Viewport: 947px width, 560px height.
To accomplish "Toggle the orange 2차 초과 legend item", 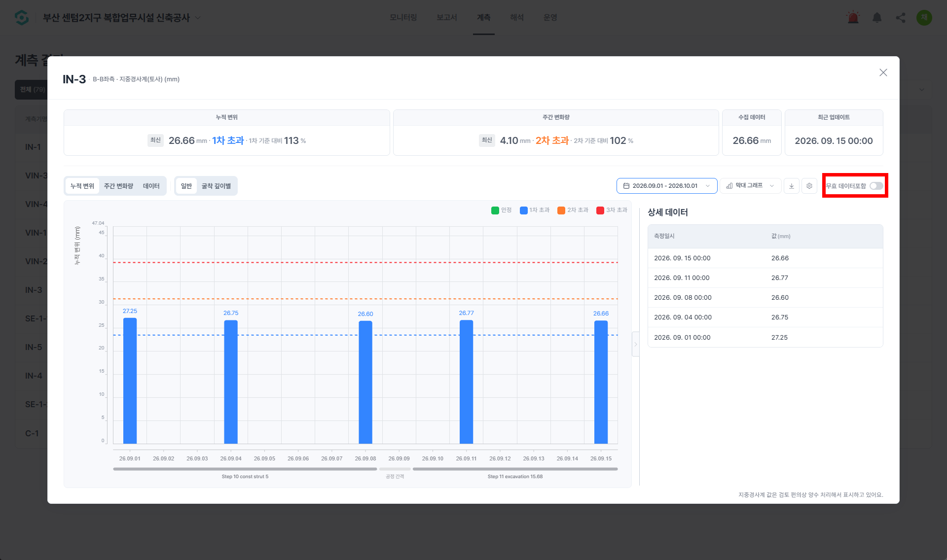I will coord(573,210).
